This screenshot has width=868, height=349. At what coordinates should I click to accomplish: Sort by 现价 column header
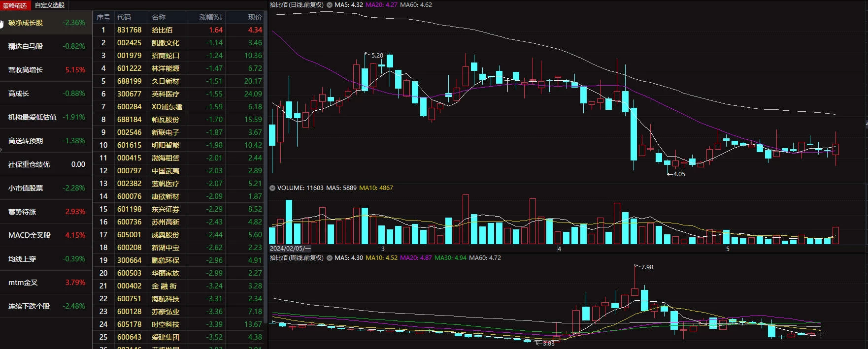(255, 17)
